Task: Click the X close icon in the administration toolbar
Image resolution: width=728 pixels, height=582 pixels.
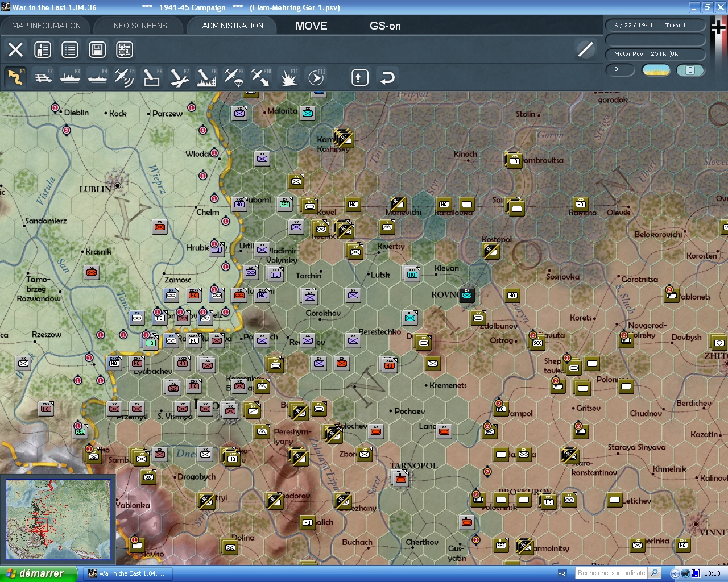Action: 16,50
